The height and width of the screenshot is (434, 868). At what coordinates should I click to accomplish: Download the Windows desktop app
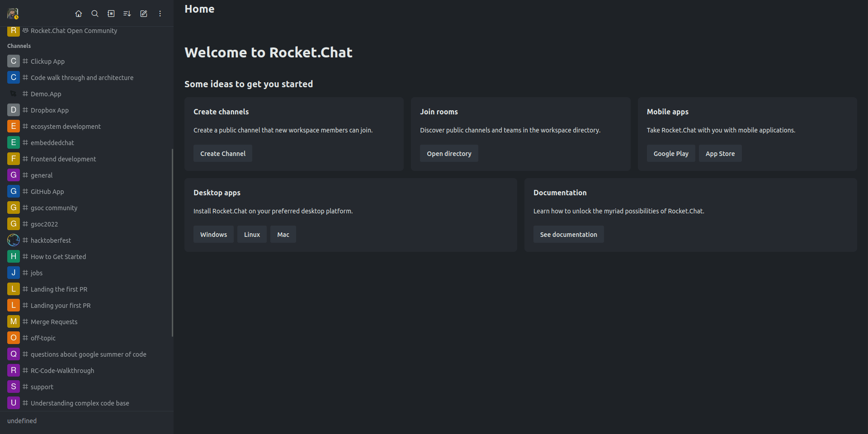[x=213, y=234]
